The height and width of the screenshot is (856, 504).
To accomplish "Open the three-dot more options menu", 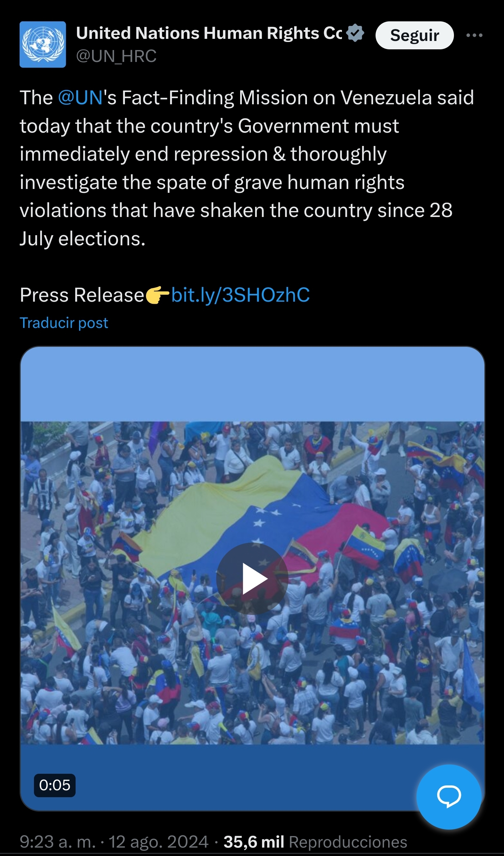I will click(x=474, y=35).
